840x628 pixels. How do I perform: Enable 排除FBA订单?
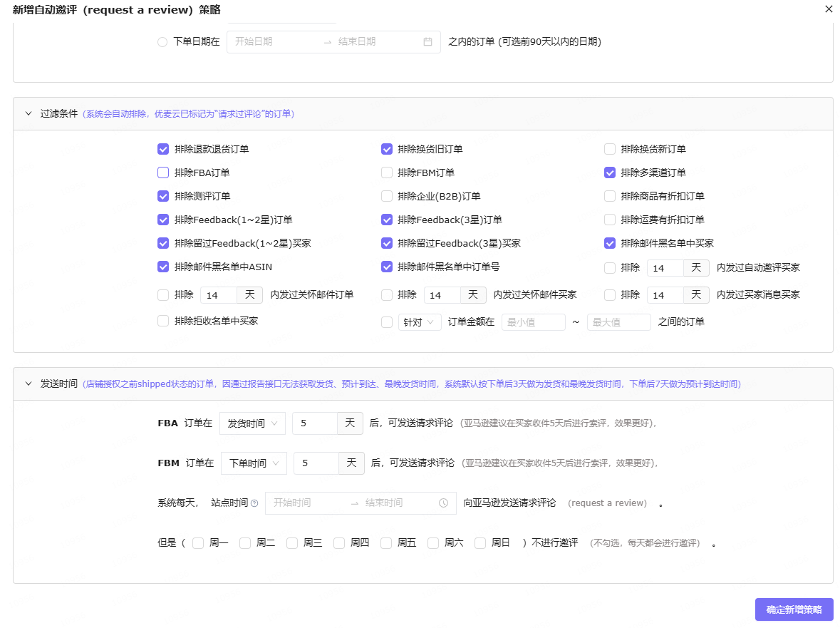click(163, 173)
